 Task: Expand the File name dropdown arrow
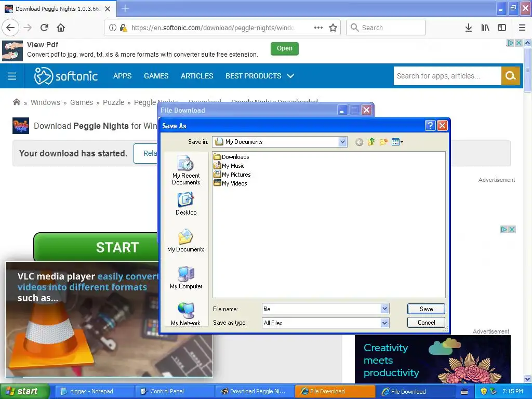[x=384, y=309]
